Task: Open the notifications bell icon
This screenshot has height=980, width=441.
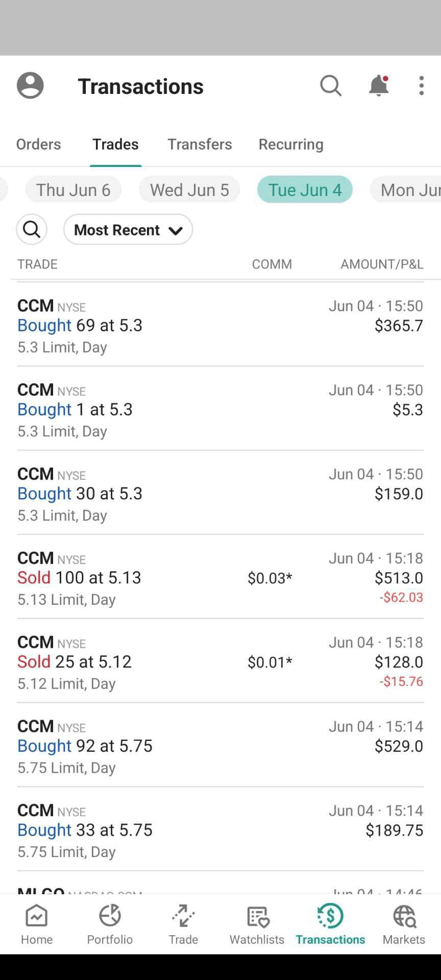Action: pyautogui.click(x=378, y=86)
